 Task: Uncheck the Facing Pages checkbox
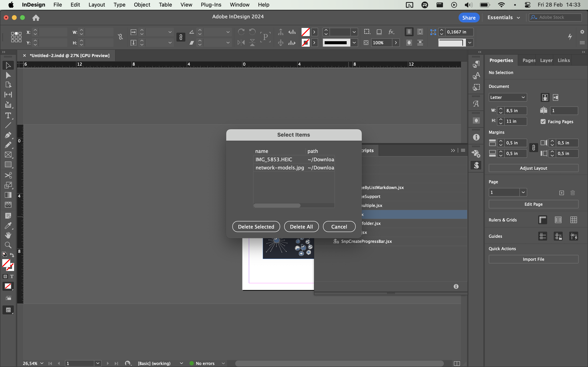tap(543, 122)
